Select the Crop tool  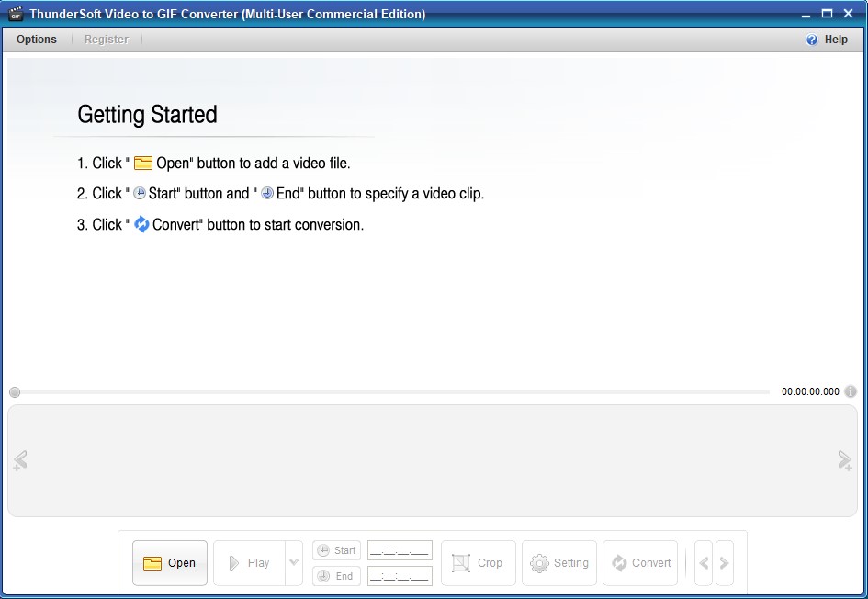point(479,563)
